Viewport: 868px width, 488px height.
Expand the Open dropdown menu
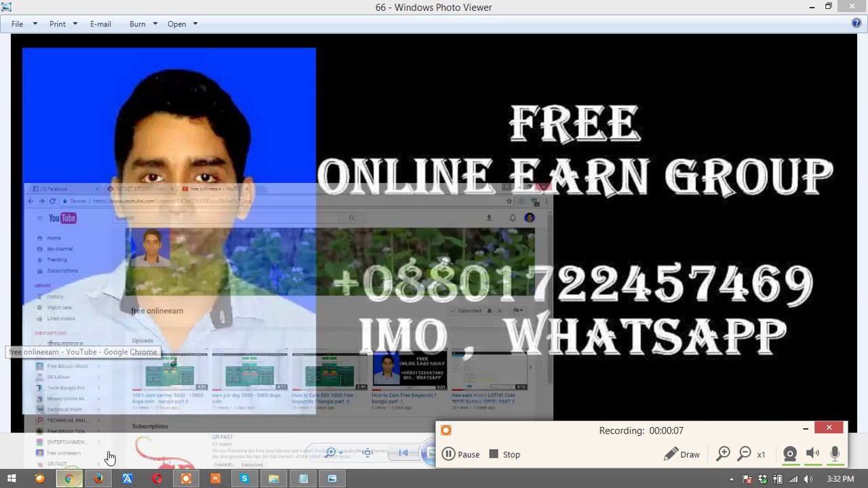click(x=182, y=24)
